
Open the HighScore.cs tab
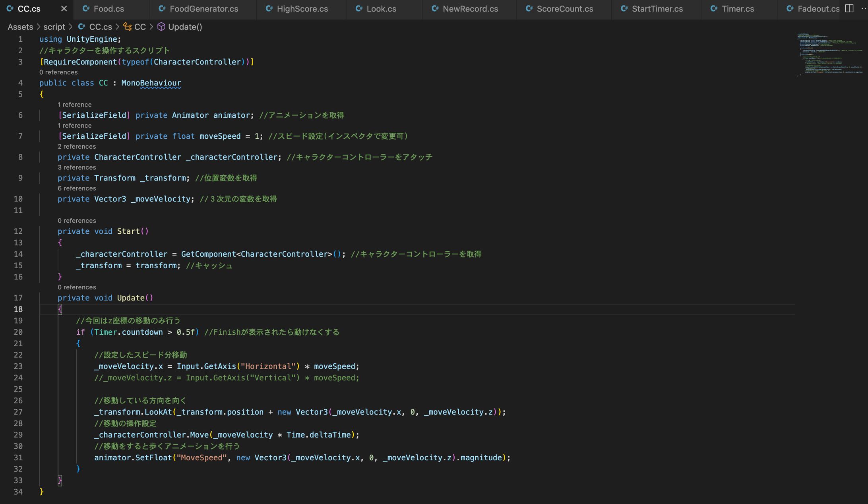[302, 9]
